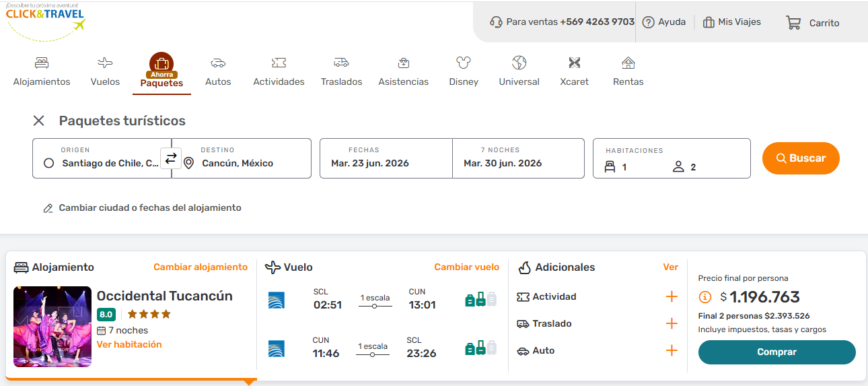The height and width of the screenshot is (386, 868).
Task: Click the Click&Travel logo
Action: (x=46, y=20)
